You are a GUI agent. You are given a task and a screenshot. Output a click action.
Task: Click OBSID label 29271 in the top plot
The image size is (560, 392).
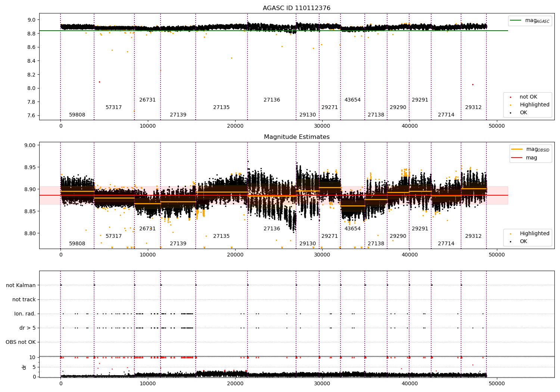[x=330, y=108]
